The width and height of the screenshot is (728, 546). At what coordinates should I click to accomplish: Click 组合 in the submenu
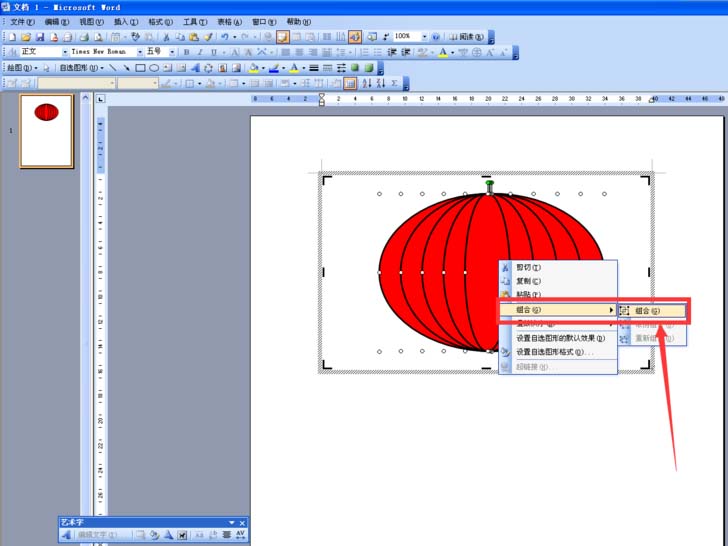(x=652, y=311)
